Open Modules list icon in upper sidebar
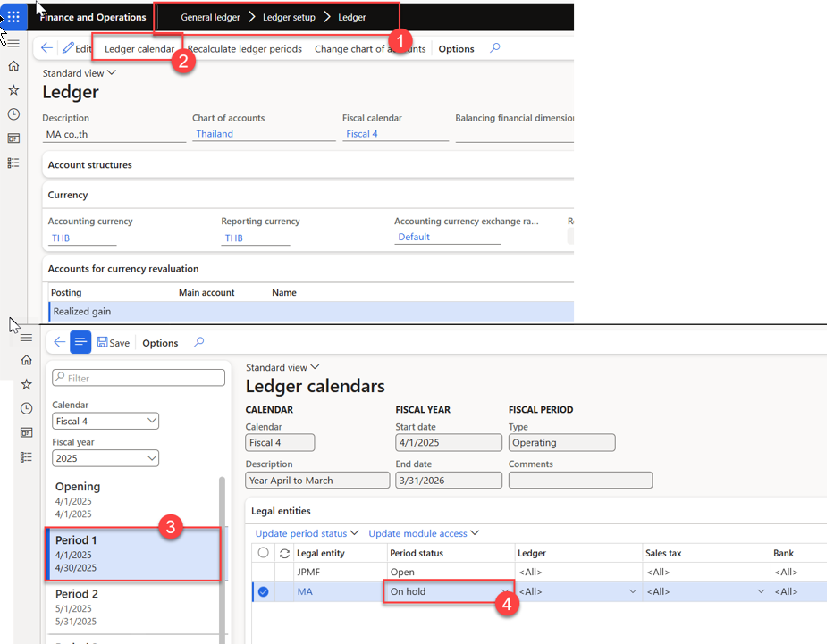This screenshot has width=834, height=644. (x=13, y=163)
